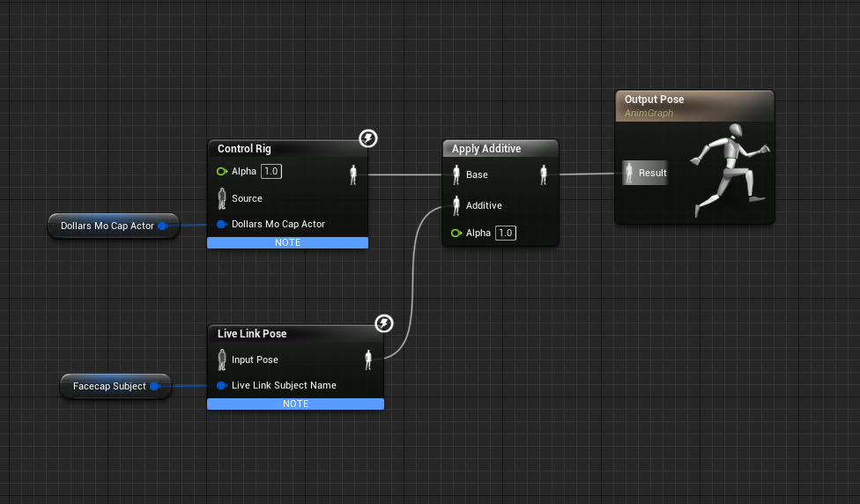Click the lightning bolt icon on Live Link Pose node

(384, 323)
